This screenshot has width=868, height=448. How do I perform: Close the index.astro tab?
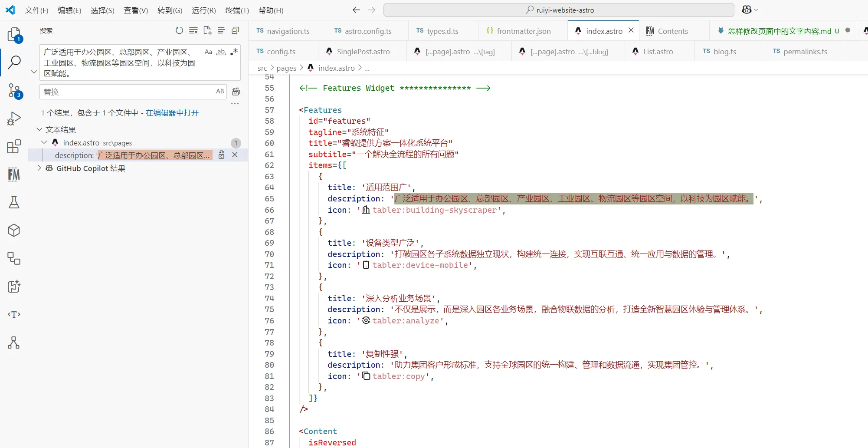[631, 30]
